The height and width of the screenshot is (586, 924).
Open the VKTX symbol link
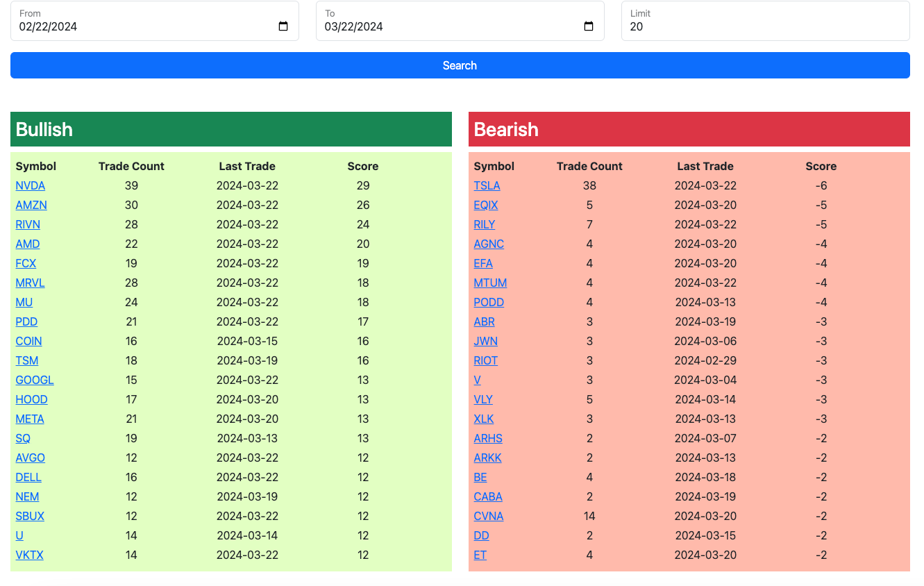pyautogui.click(x=30, y=555)
